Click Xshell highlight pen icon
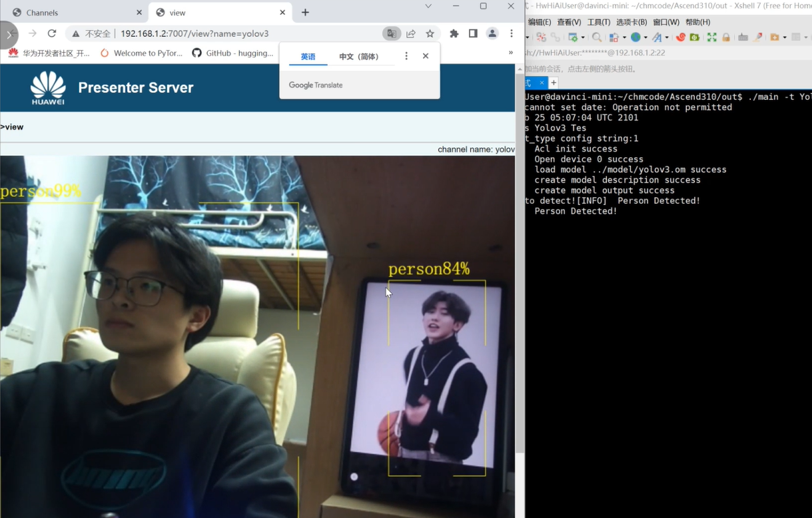Image resolution: width=812 pixels, height=518 pixels. coord(758,37)
